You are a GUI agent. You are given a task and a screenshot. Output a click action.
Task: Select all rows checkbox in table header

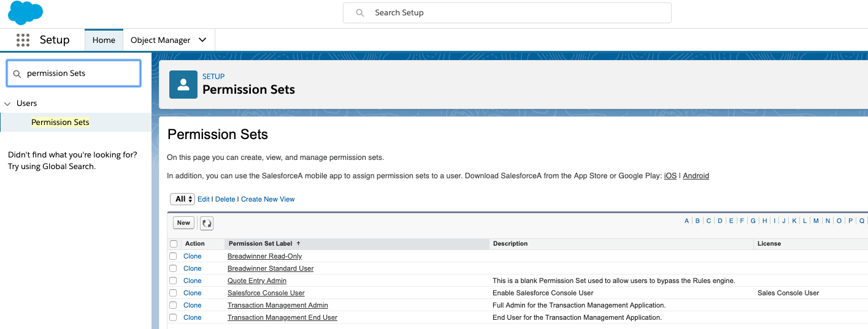[x=174, y=244]
